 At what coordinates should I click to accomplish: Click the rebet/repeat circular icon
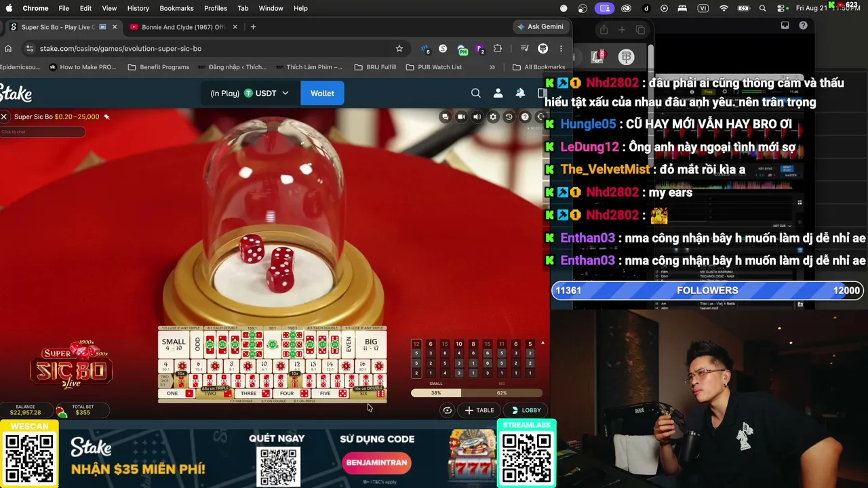447,410
